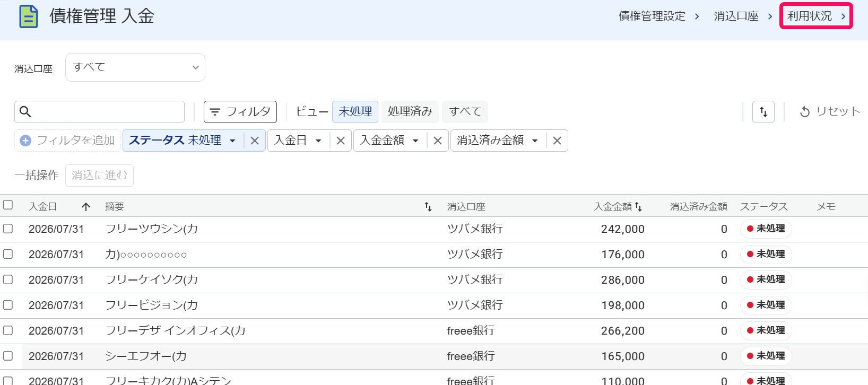Check the row for フリーツウシン(カ

pyautogui.click(x=8, y=229)
